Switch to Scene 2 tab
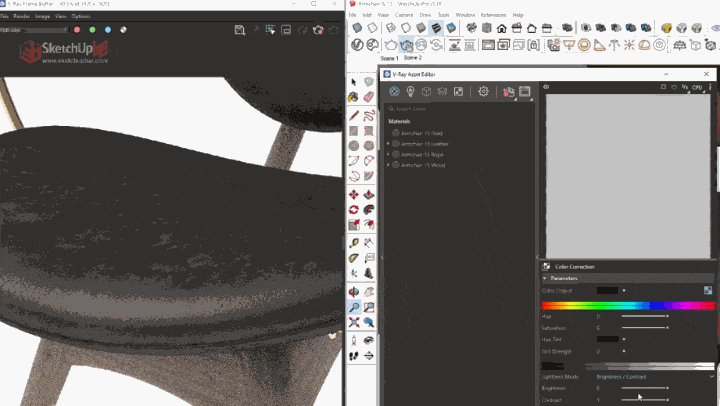720x406 pixels. point(413,59)
